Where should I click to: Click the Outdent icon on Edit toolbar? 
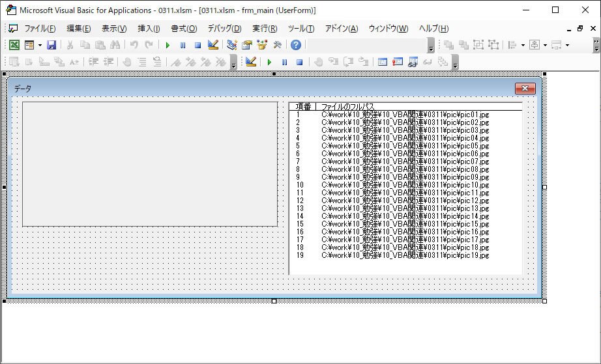click(109, 62)
